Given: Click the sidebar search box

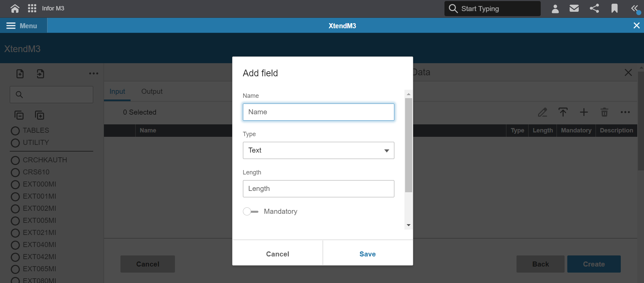Looking at the screenshot, I should [51, 94].
